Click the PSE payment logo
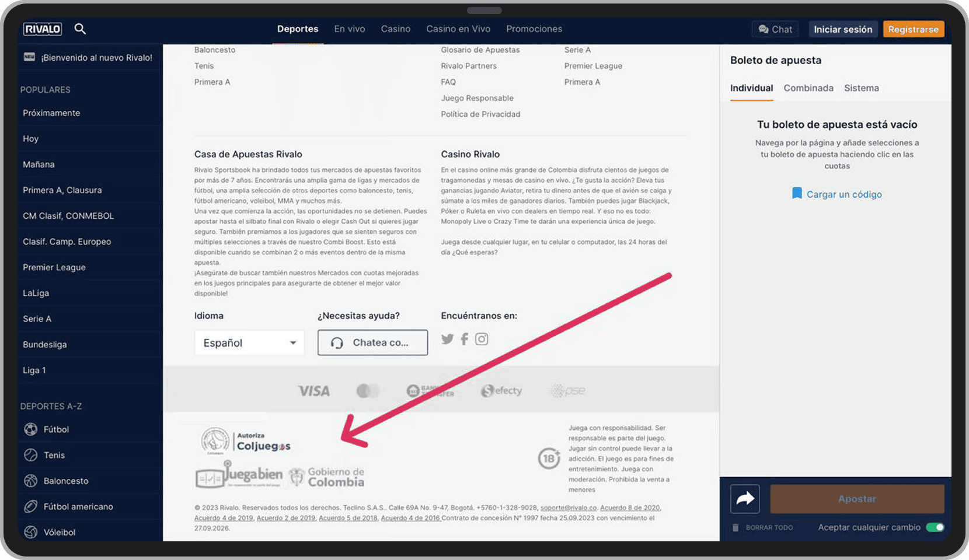Screen dimensions: 969x560 click(567, 391)
